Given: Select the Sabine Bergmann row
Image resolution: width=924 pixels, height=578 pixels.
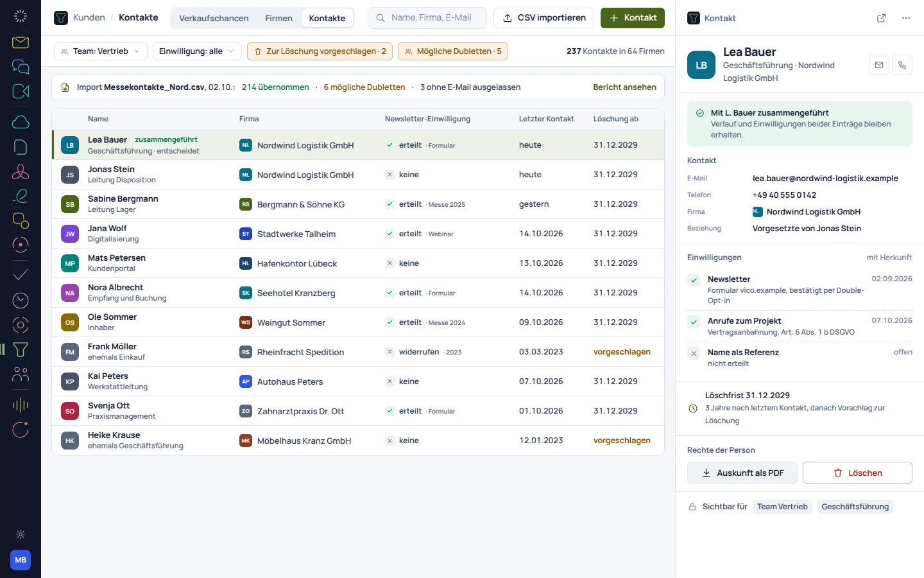Looking at the screenshot, I should point(358,204).
